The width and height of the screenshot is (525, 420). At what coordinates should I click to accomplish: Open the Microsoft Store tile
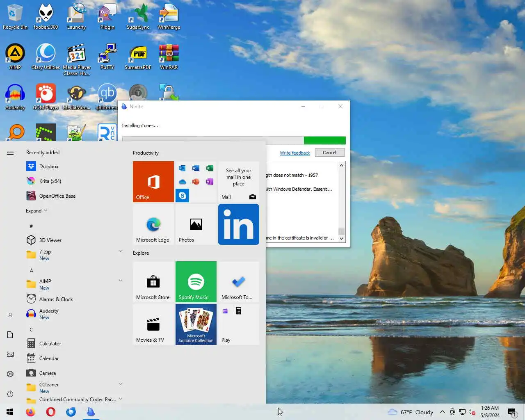[153, 282]
